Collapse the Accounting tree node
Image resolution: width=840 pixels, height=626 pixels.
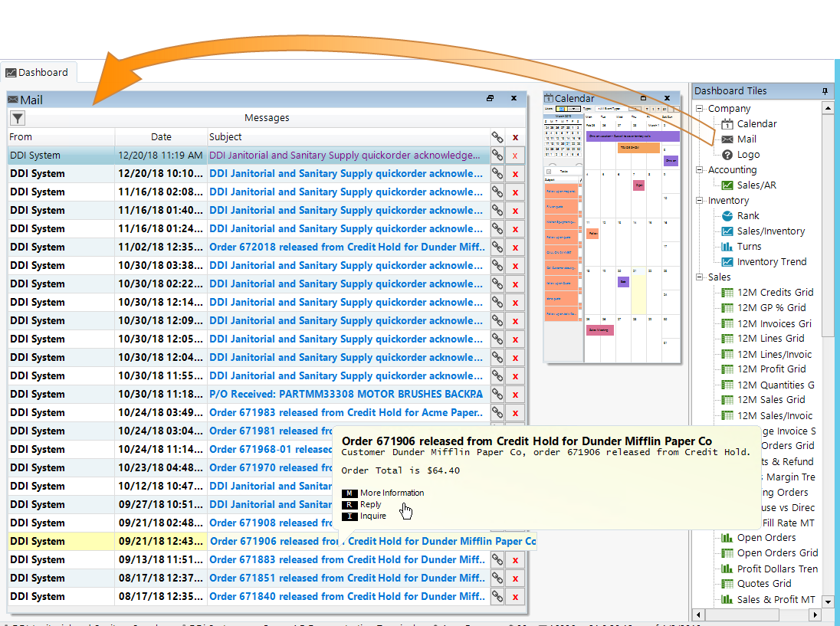pos(700,170)
